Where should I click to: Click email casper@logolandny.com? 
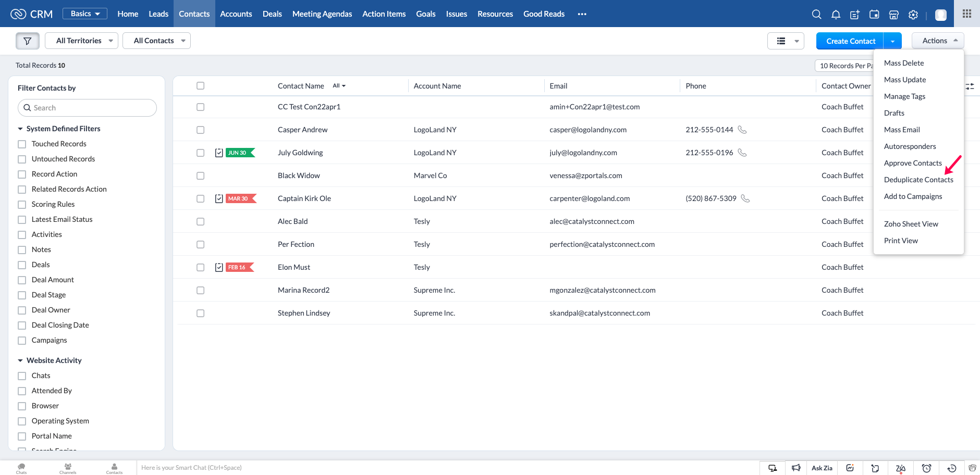point(588,130)
